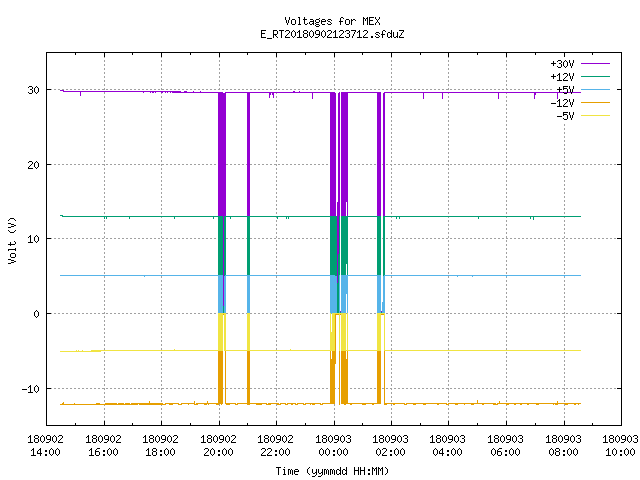Click the x-axis tick 180903 10:00
Screen dimensions: 640x480
620,445
